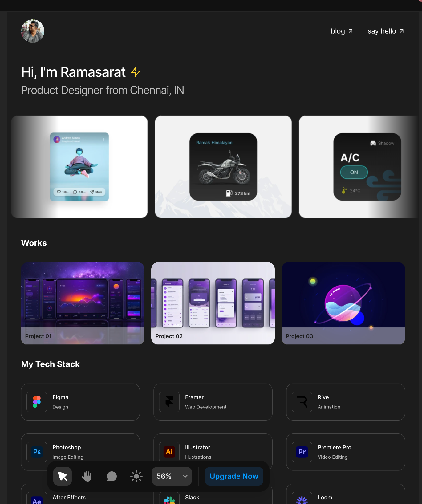Click the three-dot menu on post card
Image resolution: width=422 pixels, height=504 pixels.
coord(103,140)
